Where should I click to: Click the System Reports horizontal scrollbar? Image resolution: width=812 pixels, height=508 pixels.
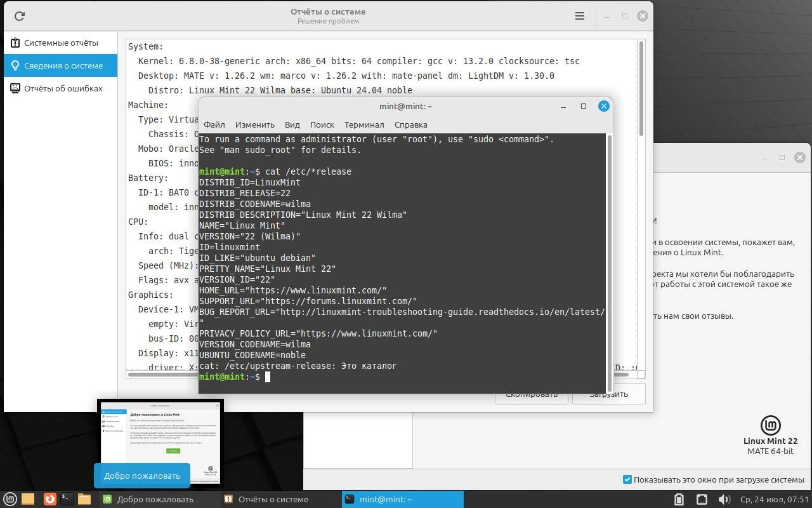coord(379,375)
